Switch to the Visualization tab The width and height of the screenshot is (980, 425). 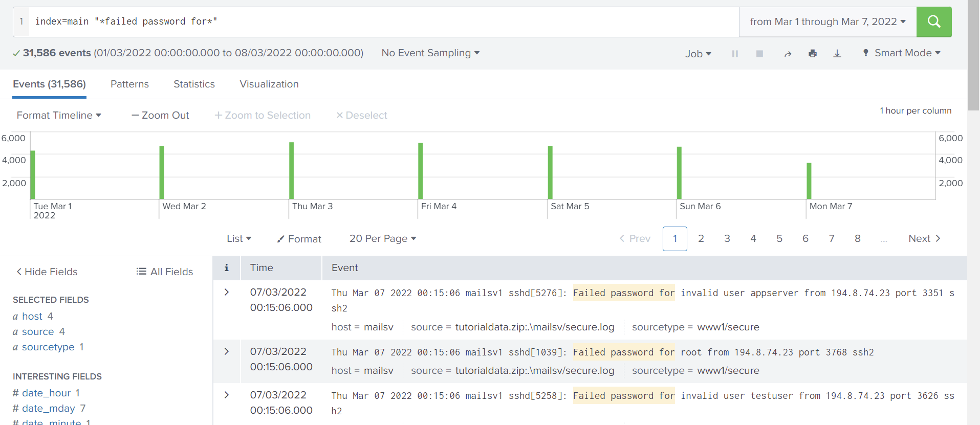click(269, 84)
